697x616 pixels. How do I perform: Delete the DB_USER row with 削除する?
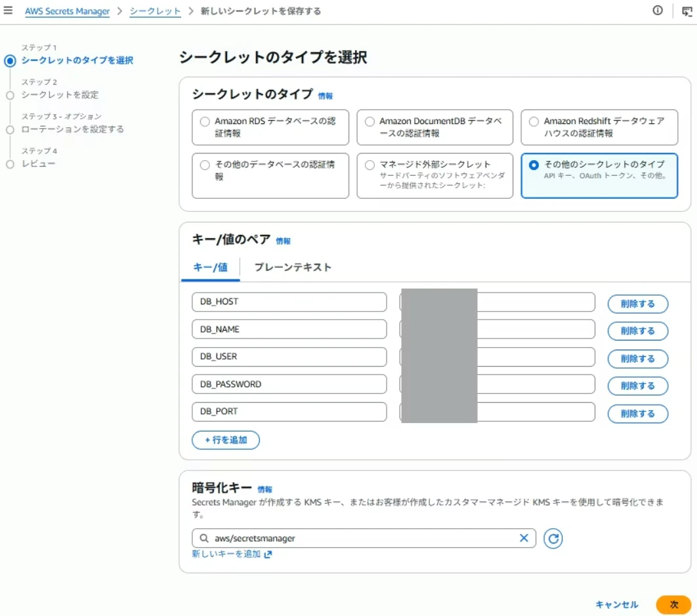pyautogui.click(x=637, y=359)
